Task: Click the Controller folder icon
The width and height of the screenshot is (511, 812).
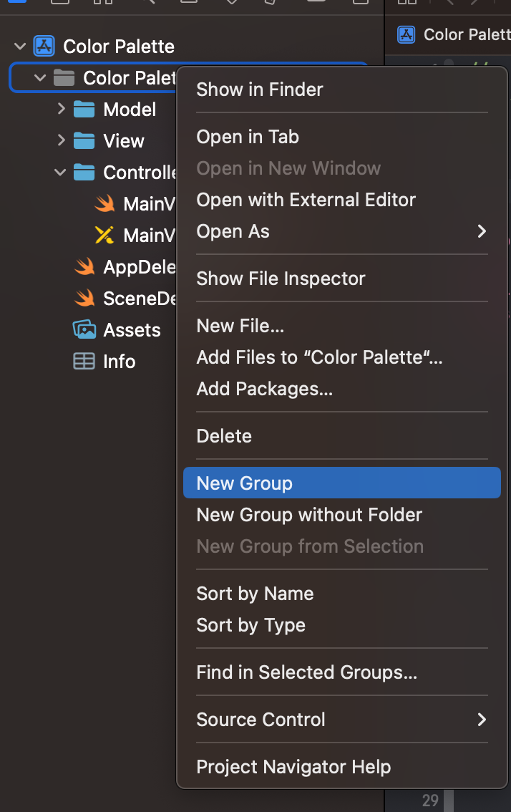Action: [84, 173]
